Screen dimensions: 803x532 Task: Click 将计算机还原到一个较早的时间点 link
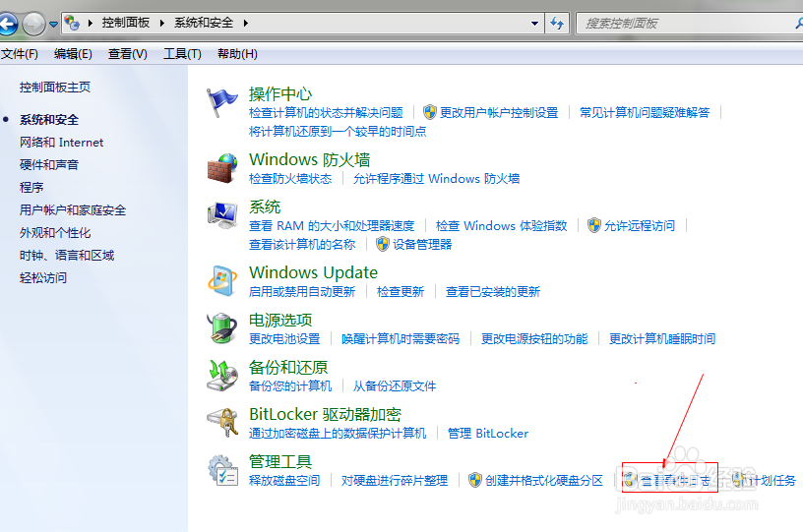[338, 132]
